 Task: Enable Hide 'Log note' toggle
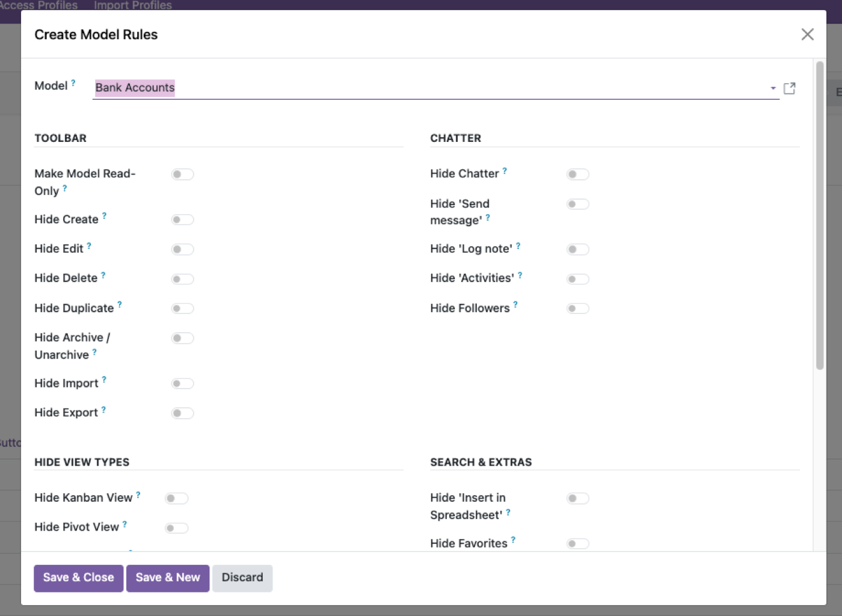click(578, 249)
